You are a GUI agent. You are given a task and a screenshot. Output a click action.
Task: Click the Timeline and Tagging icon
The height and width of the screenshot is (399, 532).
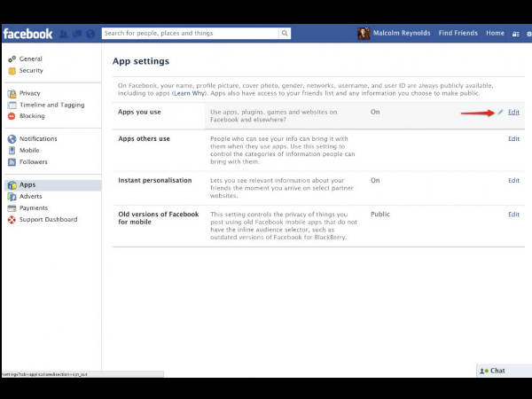click(x=12, y=105)
